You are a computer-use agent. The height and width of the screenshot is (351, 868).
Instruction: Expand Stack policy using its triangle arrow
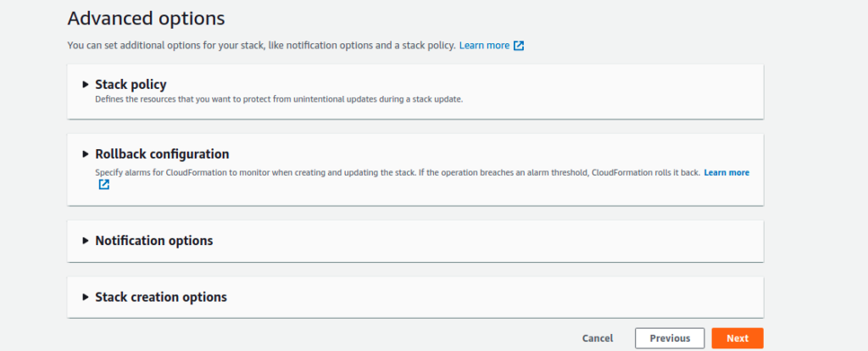click(x=85, y=85)
